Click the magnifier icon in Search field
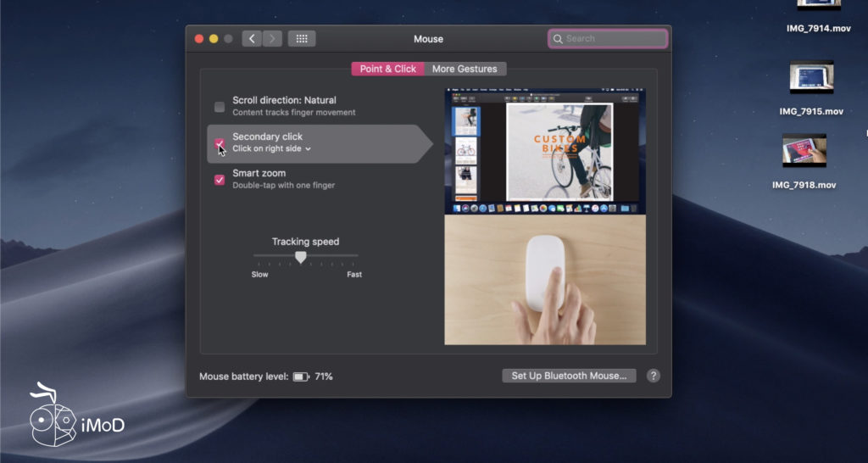868x463 pixels. [x=558, y=39]
